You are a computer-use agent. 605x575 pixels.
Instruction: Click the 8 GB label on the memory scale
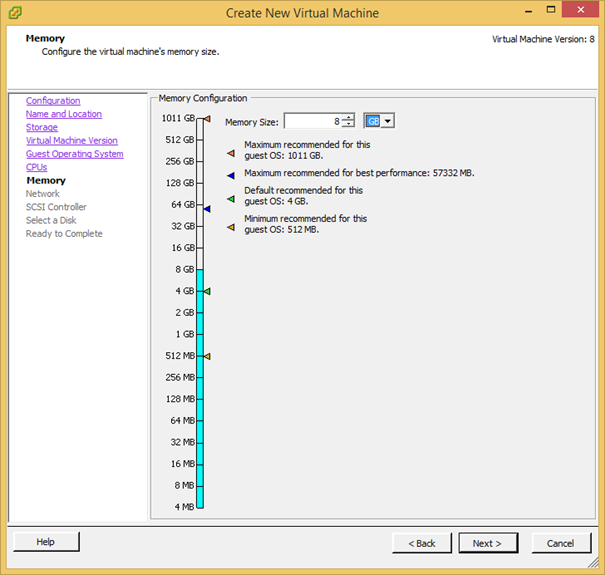(185, 269)
